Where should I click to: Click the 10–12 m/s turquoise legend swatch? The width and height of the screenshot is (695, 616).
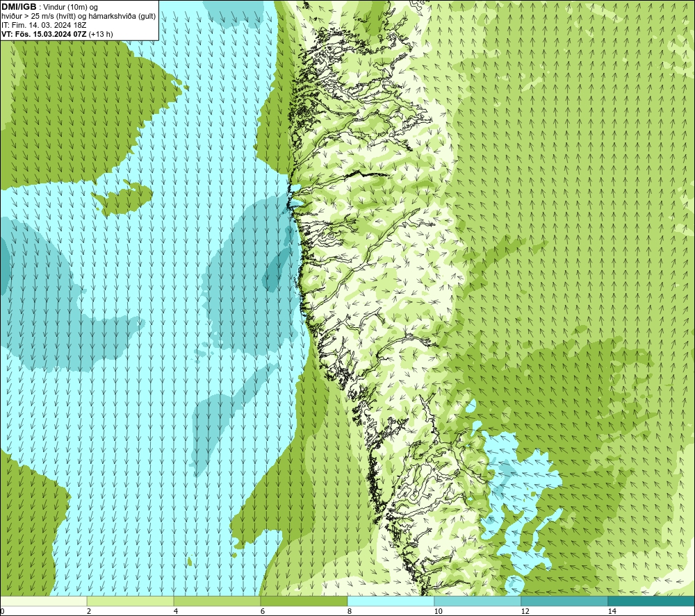(478, 601)
